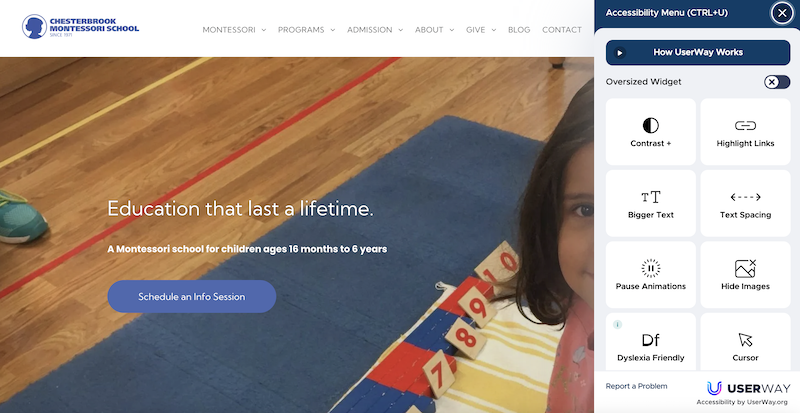Turn on Highlight Links
Image resolution: width=800 pixels, height=413 pixels.
click(745, 132)
